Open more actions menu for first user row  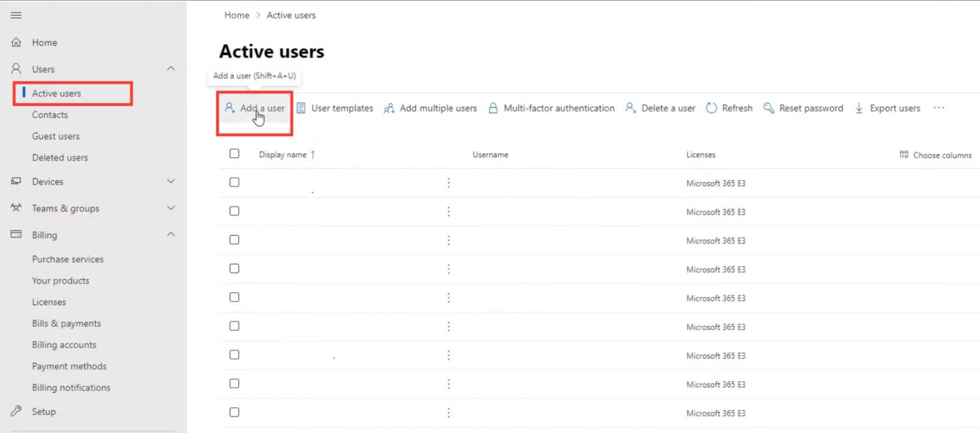pos(449,183)
